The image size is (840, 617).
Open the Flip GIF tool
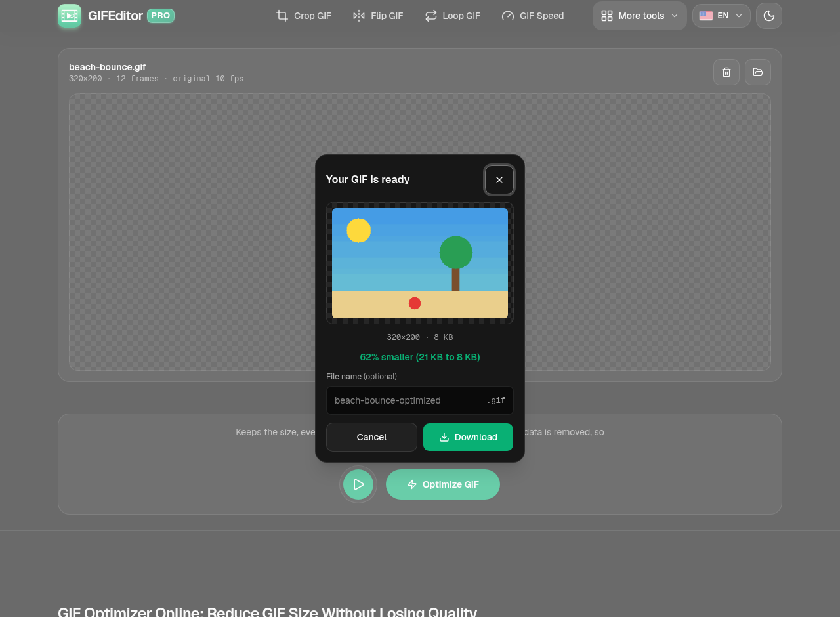click(378, 16)
